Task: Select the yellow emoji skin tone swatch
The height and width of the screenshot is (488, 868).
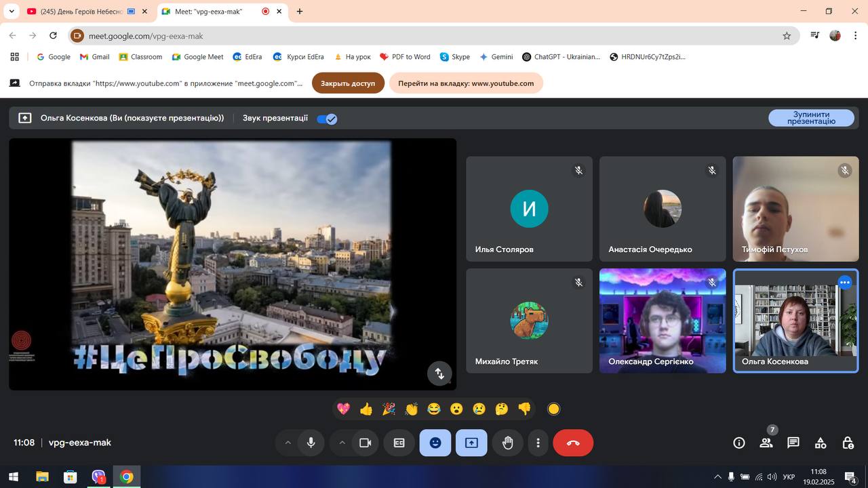Action: tap(553, 409)
